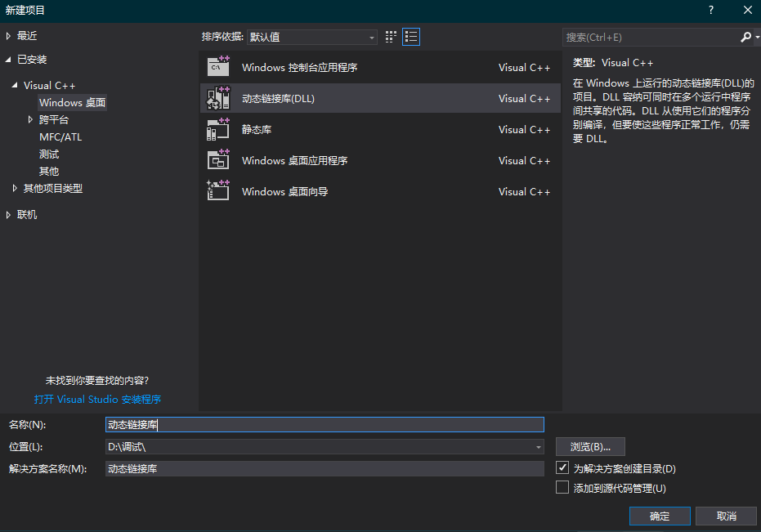Switch to small icons grid view
This screenshot has width=761, height=532.
(391, 37)
